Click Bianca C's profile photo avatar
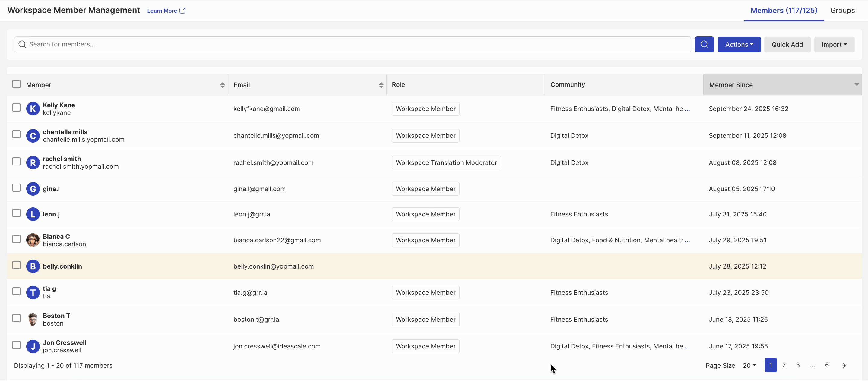 33,240
